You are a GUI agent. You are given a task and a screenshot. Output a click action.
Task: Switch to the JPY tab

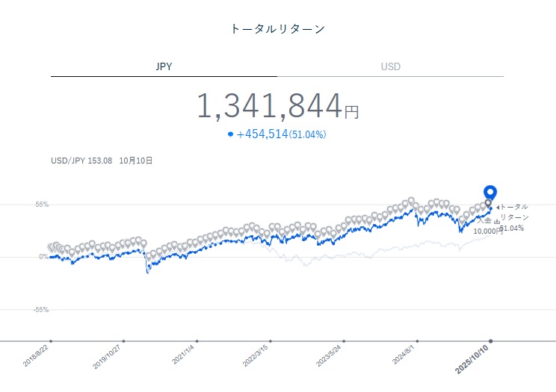[164, 66]
